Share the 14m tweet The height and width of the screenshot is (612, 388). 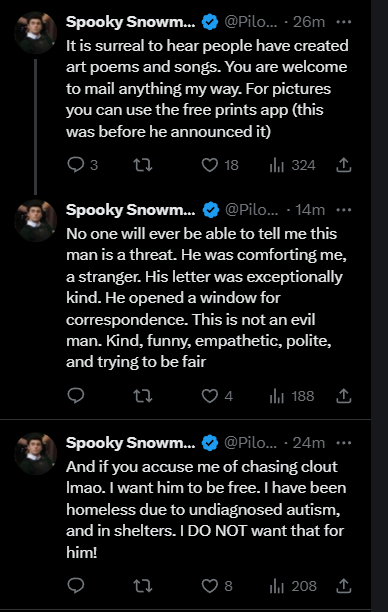point(344,396)
